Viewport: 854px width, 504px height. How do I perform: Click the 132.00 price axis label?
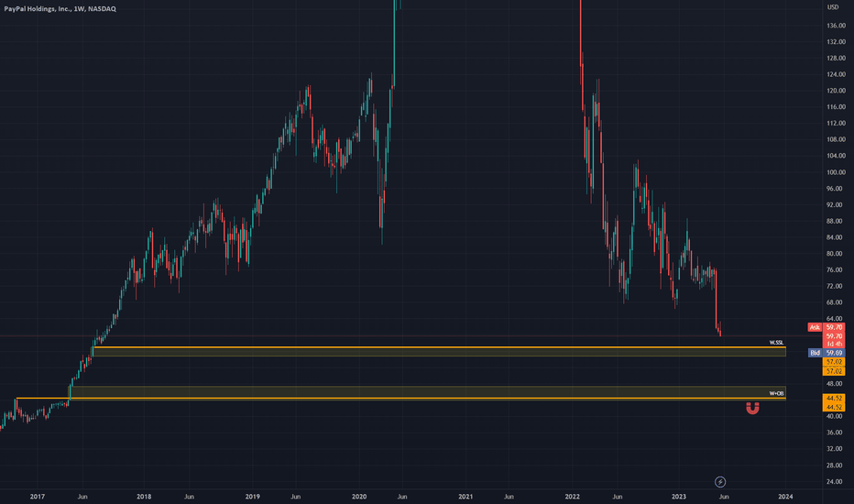pyautogui.click(x=836, y=42)
